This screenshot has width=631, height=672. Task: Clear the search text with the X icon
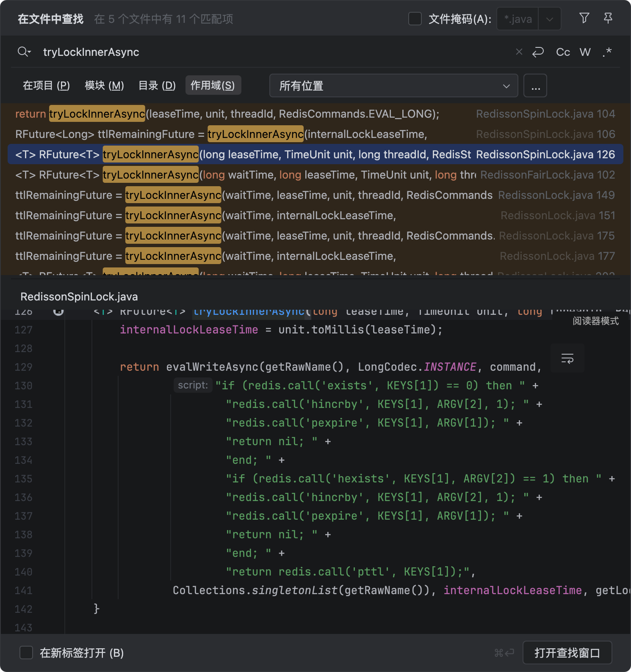coord(519,52)
